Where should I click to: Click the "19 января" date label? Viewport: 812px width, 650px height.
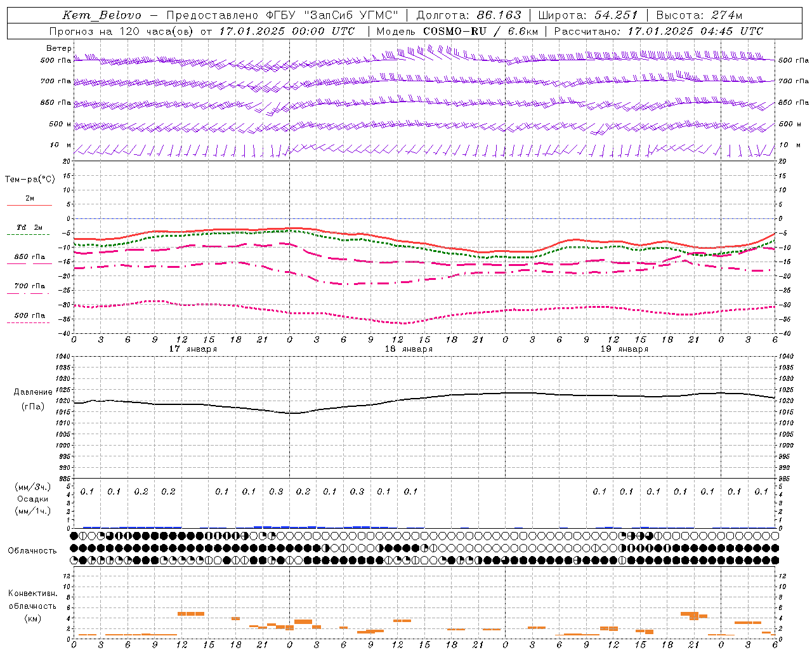coord(624,349)
